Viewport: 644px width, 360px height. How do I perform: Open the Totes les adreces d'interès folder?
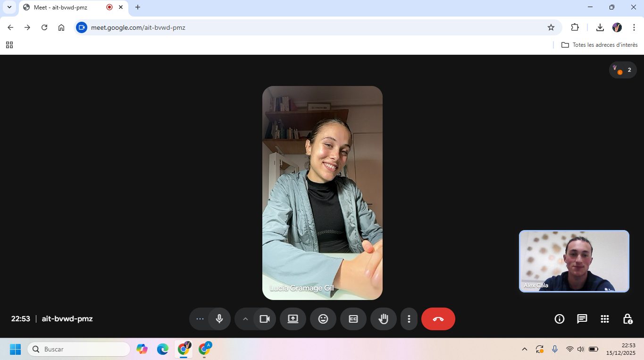(x=599, y=45)
